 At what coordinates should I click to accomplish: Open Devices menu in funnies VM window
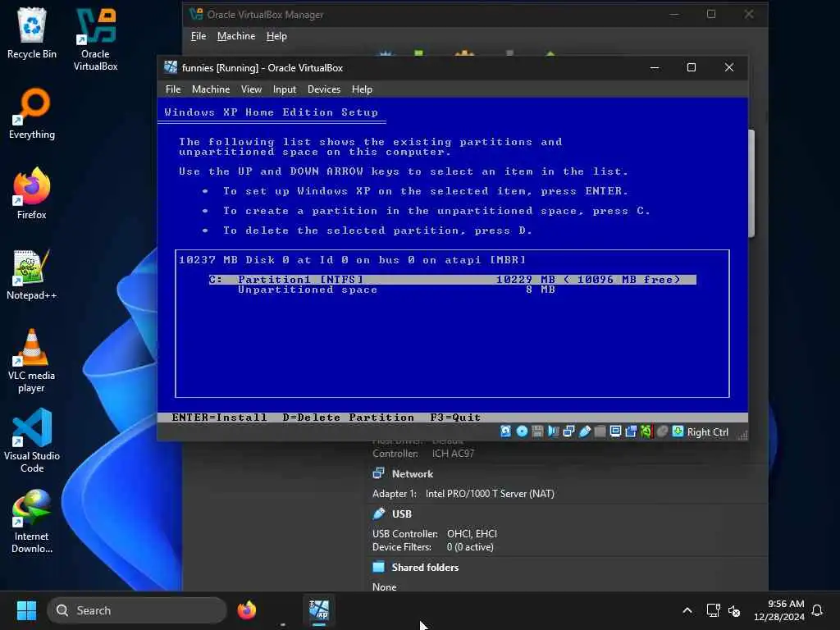(323, 89)
